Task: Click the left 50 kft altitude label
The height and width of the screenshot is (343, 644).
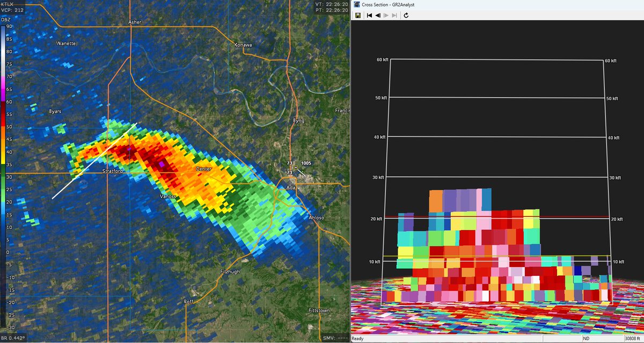Action: [382, 98]
